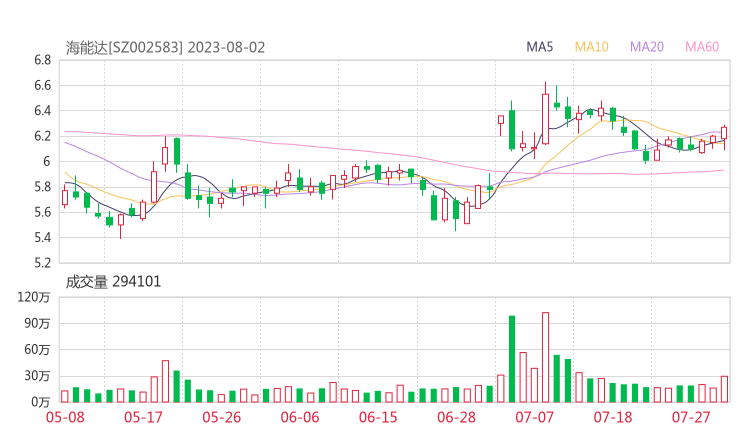Click the tallest red hollow volume bar
This screenshot has width=740, height=440.
pos(546,357)
